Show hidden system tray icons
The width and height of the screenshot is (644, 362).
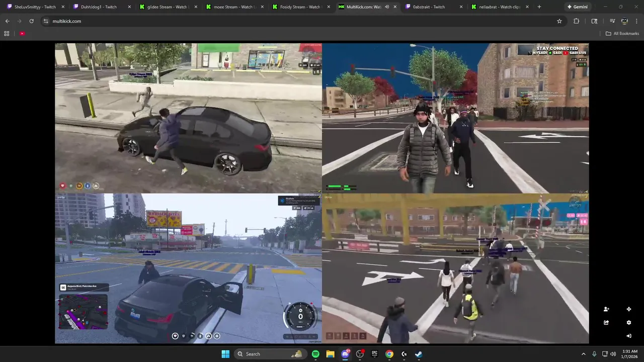(x=584, y=354)
